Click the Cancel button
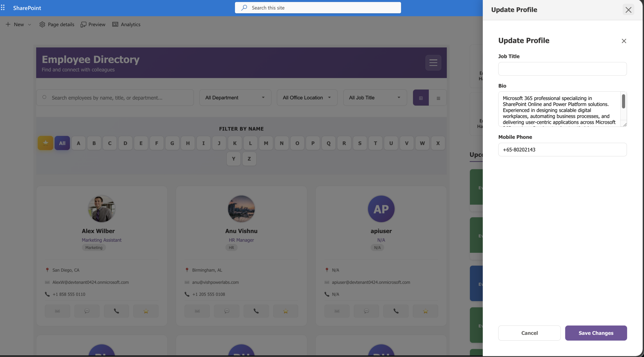The height and width of the screenshot is (357, 644). coord(529,333)
